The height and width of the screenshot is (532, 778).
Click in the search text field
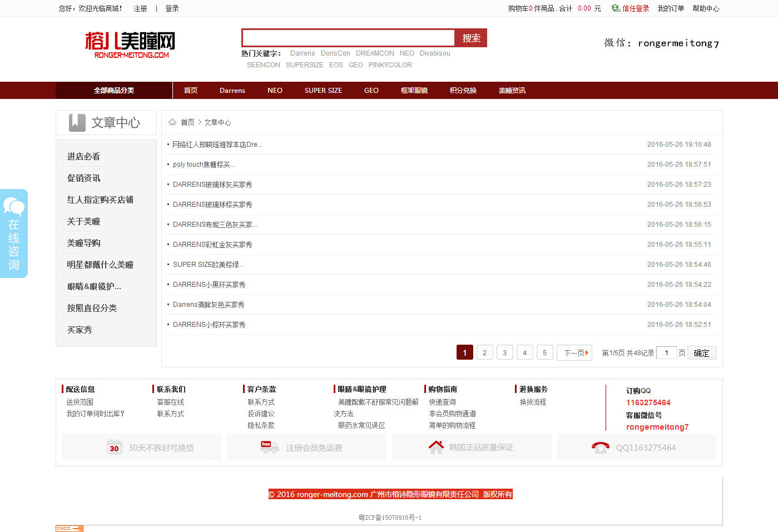point(349,38)
